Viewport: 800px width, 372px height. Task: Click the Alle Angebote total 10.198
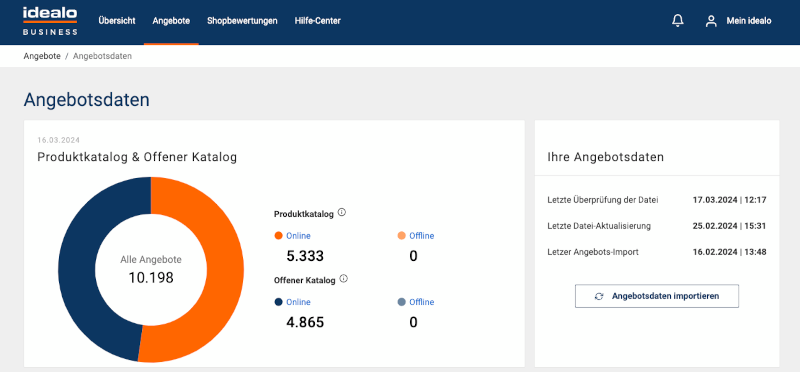click(151, 278)
